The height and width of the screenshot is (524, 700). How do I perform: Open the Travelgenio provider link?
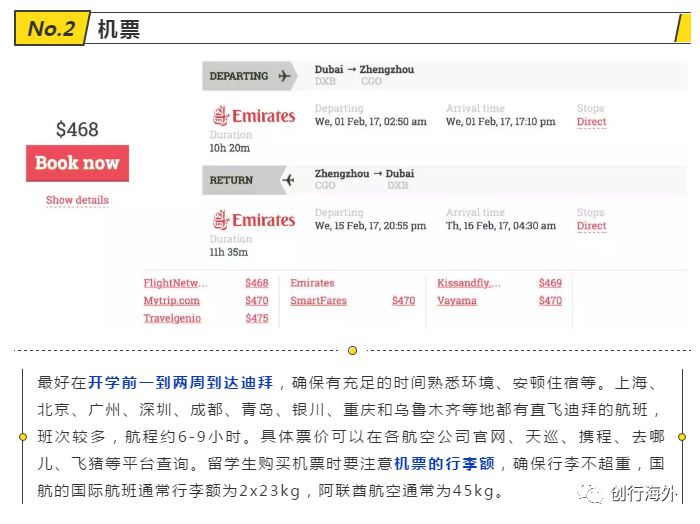172,318
